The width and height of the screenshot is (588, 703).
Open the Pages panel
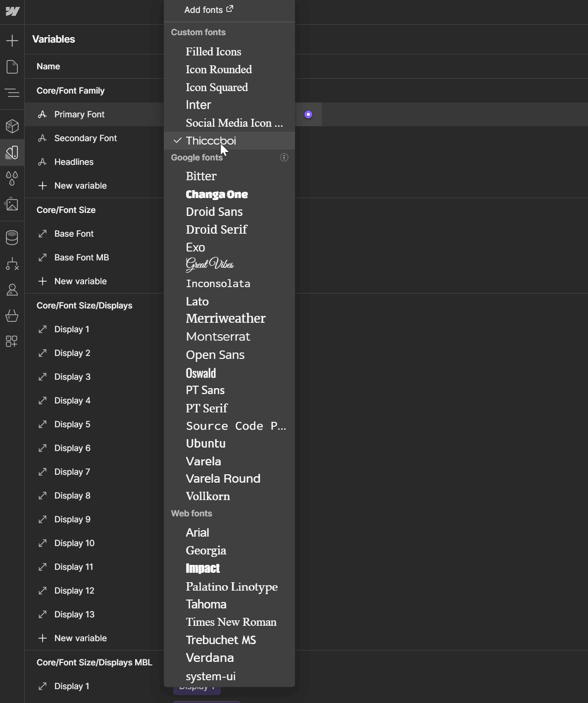[12, 67]
